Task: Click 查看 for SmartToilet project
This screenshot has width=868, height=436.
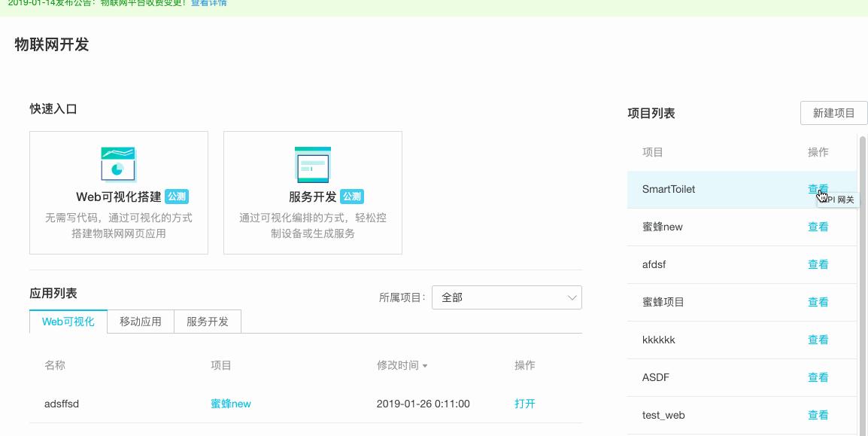Action: click(x=818, y=189)
